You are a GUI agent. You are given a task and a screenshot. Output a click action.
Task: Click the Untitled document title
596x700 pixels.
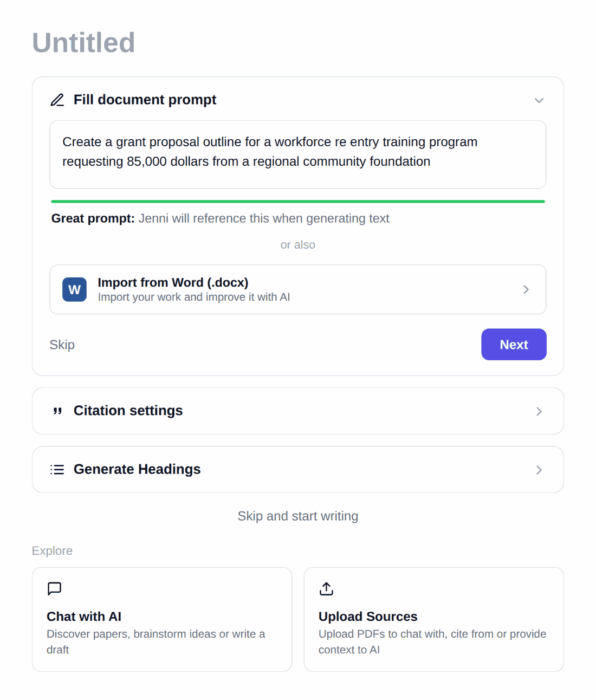(83, 42)
